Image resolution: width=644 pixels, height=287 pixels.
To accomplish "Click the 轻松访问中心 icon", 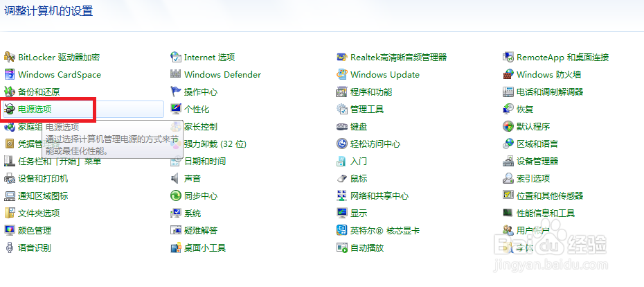I will (342, 143).
